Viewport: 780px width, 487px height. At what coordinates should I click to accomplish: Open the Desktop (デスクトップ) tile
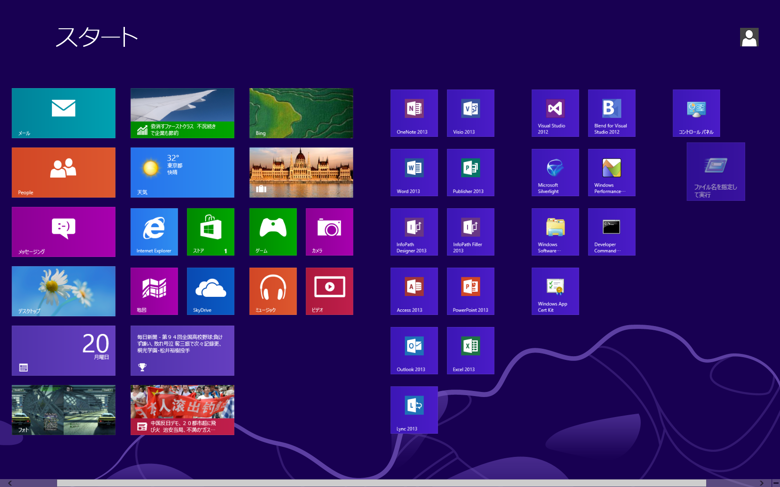64,292
